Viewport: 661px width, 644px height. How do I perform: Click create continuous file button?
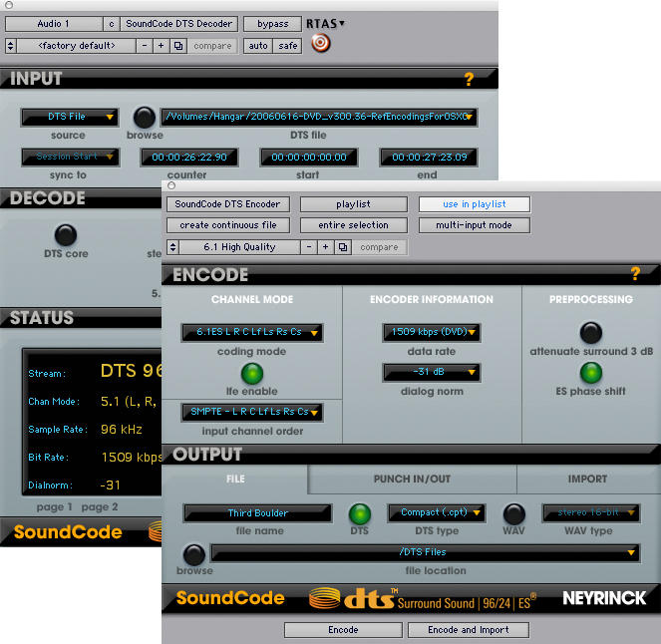[x=228, y=225]
